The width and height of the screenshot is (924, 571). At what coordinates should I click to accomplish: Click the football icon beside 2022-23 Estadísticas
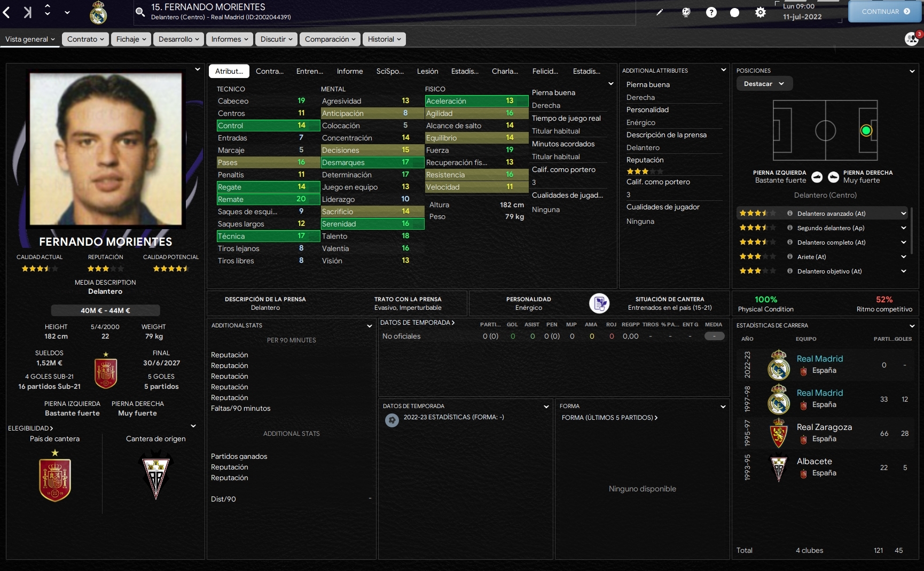pyautogui.click(x=392, y=420)
